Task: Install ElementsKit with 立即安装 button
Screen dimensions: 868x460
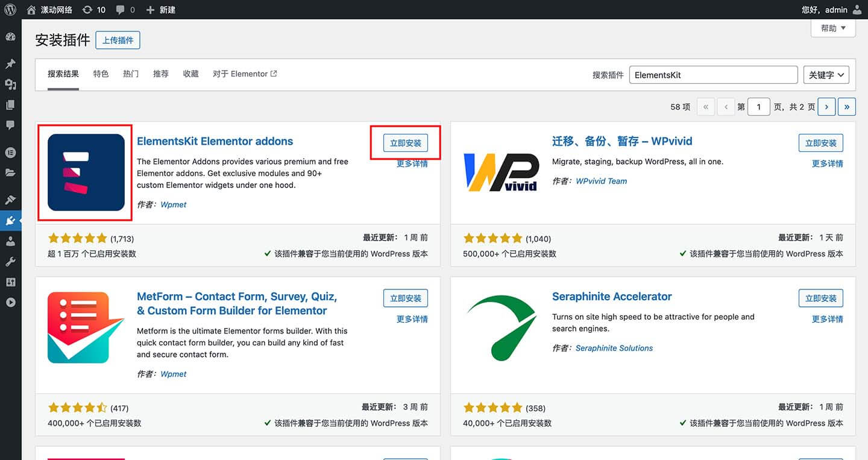Action: pyautogui.click(x=406, y=143)
